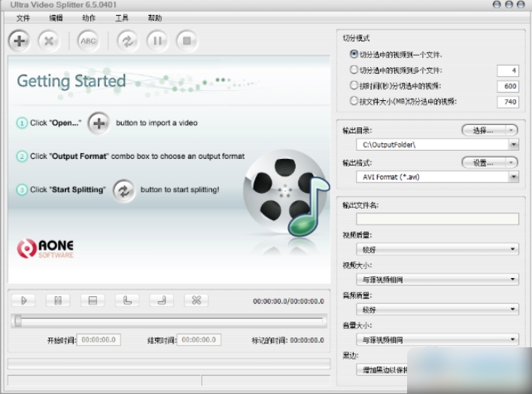Image resolution: width=532 pixels, height=394 pixels.
Task: Click the 选择... button for output directory
Action: click(x=489, y=130)
